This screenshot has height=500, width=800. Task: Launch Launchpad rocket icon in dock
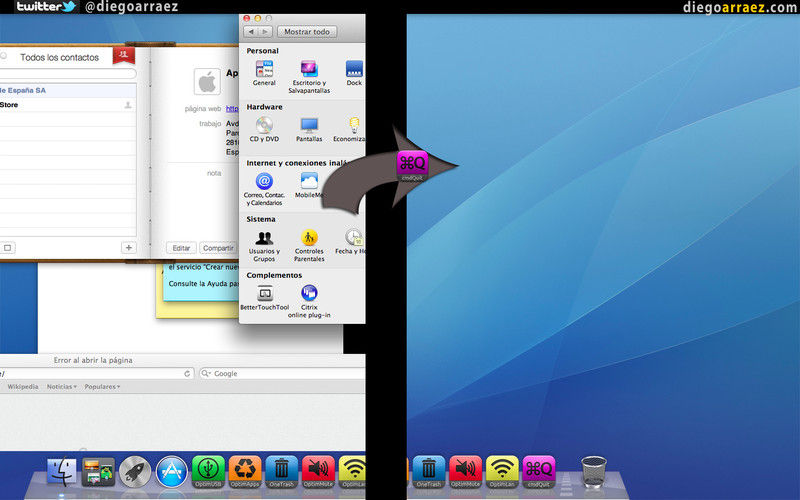[x=135, y=471]
